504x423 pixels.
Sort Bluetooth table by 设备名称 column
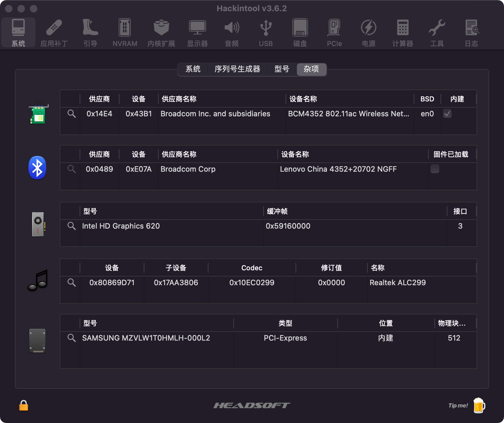[353, 154]
